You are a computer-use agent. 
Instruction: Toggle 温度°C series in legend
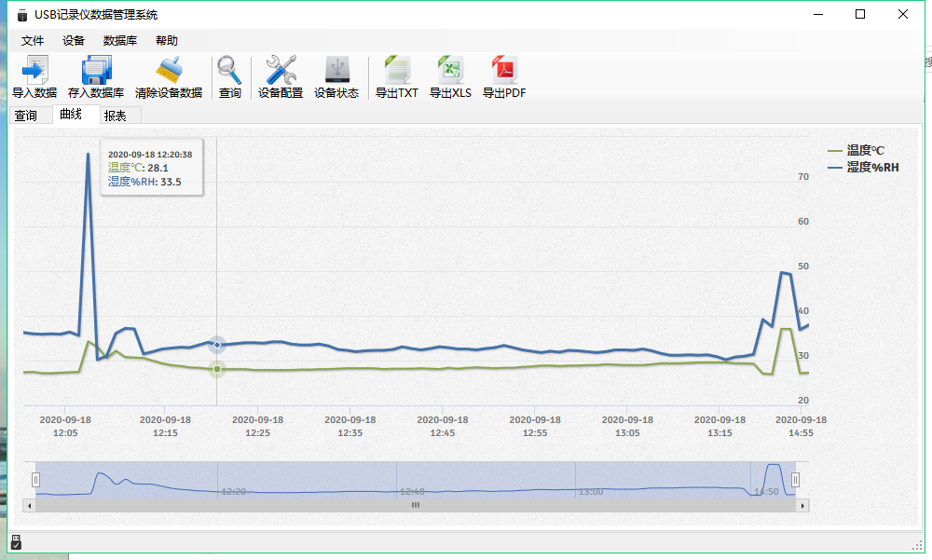tap(857, 150)
